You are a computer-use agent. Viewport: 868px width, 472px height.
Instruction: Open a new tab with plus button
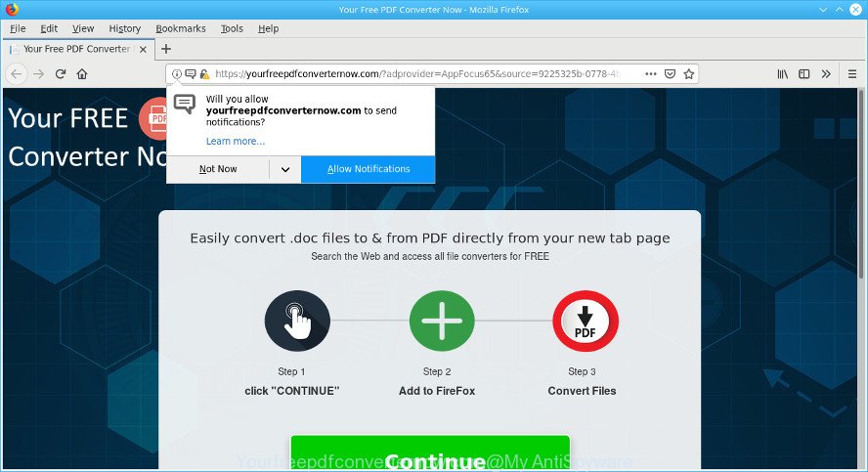[x=165, y=49]
